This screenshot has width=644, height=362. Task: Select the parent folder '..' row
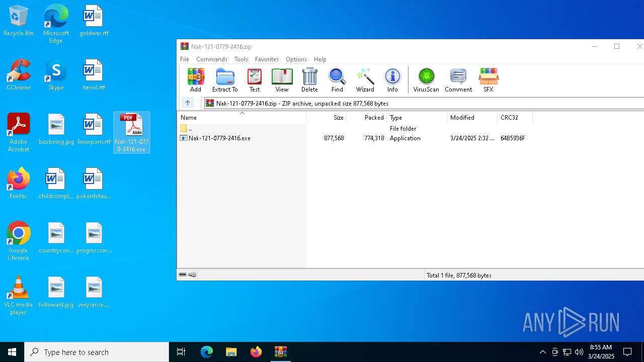(x=355, y=128)
